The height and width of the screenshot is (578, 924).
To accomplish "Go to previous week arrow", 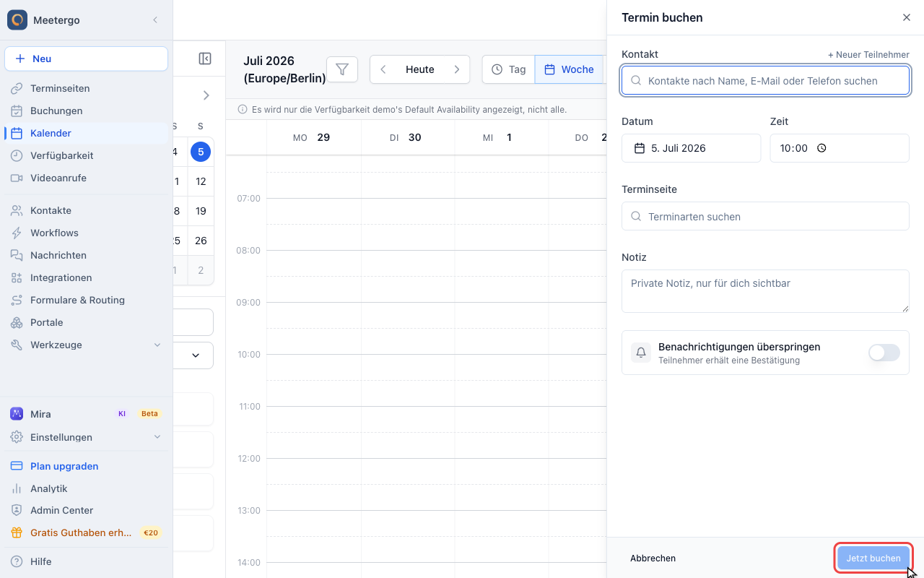I will [x=383, y=69].
